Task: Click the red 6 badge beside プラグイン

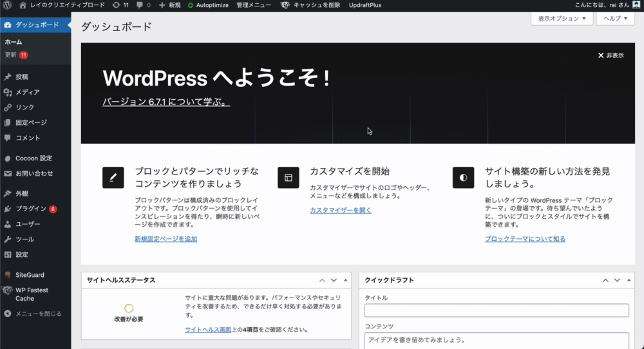Action: click(53, 209)
